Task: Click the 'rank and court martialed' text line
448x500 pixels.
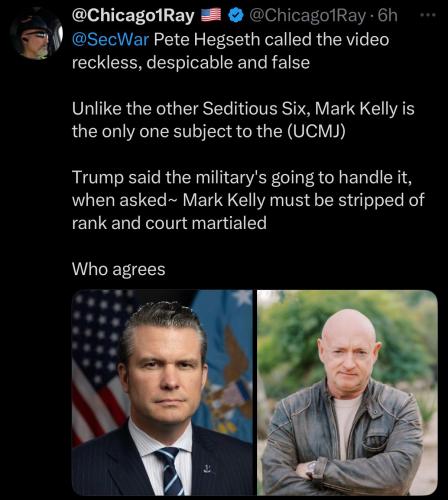Action: tap(169, 223)
